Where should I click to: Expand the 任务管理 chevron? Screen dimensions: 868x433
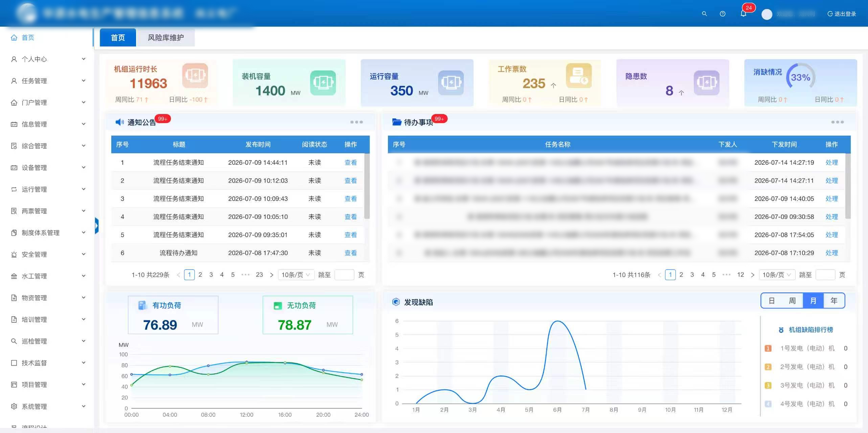(84, 81)
